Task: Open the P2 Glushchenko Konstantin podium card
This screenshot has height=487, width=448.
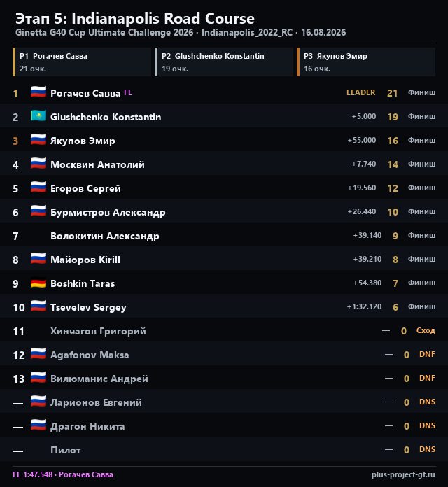Action: [224, 62]
